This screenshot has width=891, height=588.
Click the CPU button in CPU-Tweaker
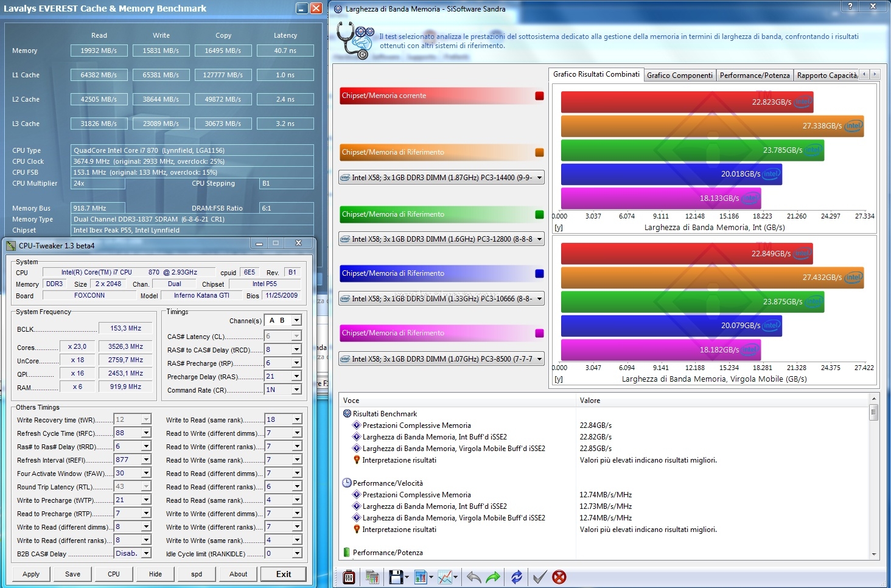tap(114, 574)
